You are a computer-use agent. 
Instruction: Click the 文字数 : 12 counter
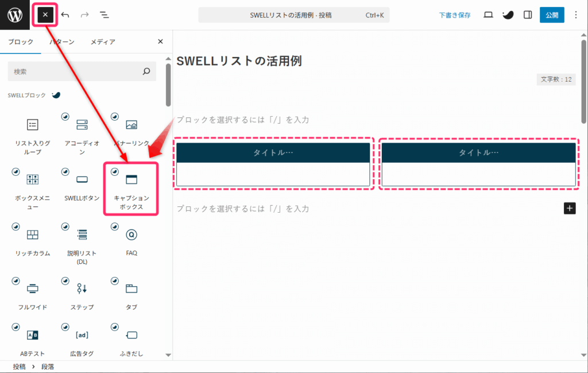(556, 79)
